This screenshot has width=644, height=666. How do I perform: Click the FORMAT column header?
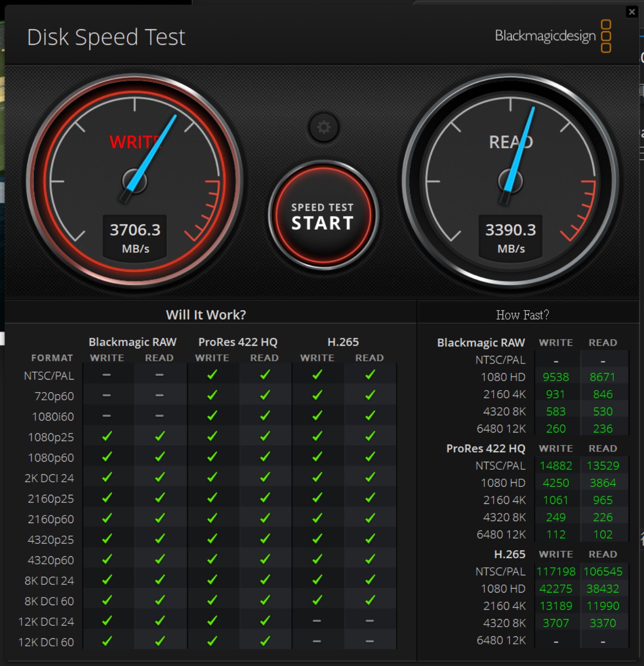point(52,358)
